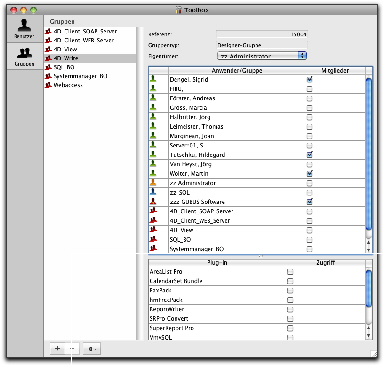Uncheck membership for Dengel, Sigrid
The height and width of the screenshot is (373, 387).
[x=309, y=79]
